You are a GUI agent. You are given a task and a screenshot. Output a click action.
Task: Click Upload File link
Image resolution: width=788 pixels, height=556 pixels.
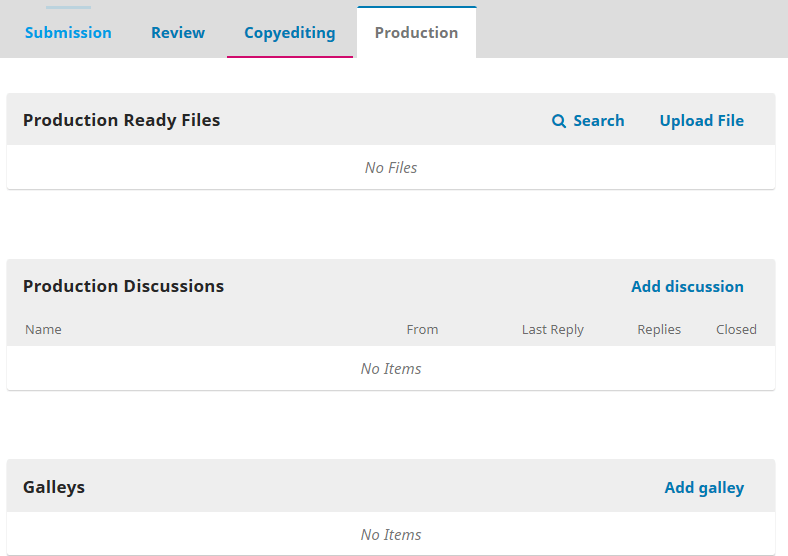click(701, 121)
